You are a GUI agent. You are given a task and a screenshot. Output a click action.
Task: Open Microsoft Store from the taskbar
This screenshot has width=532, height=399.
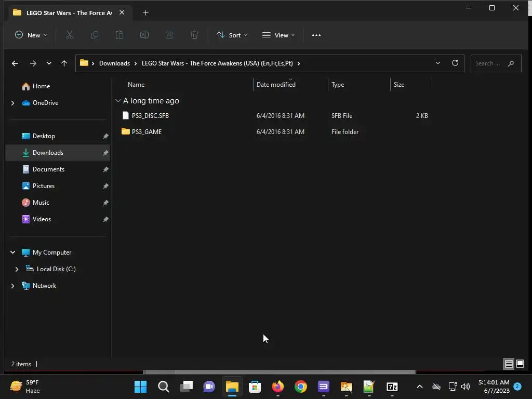click(255, 387)
